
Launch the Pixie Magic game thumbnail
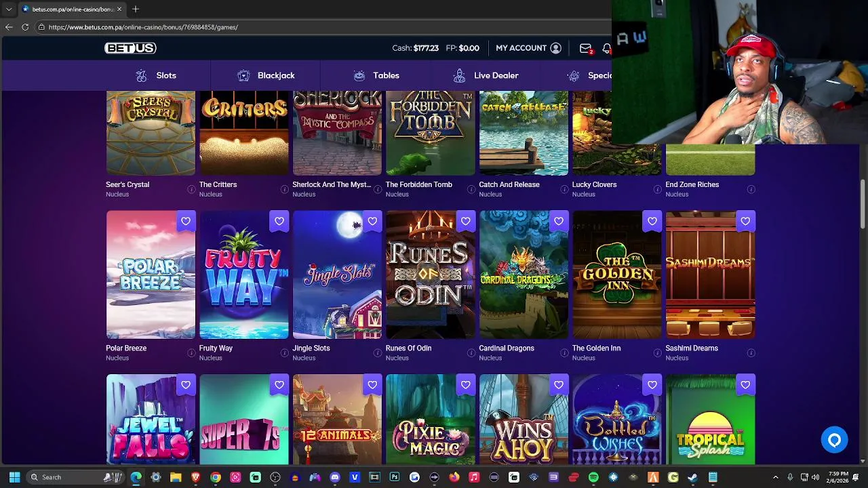(x=431, y=420)
